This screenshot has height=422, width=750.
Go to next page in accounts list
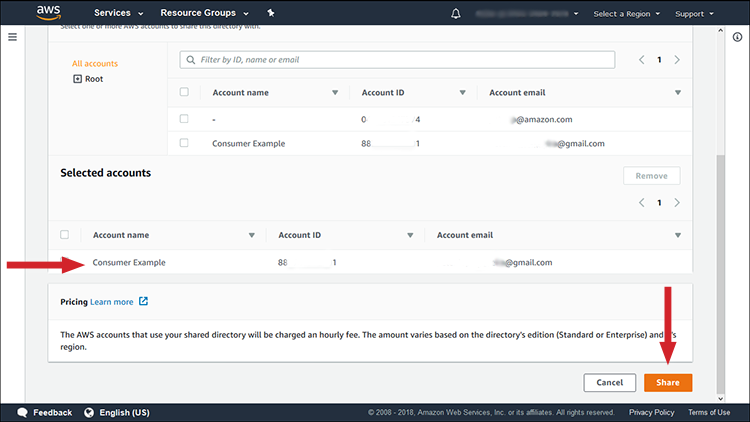pos(677,60)
